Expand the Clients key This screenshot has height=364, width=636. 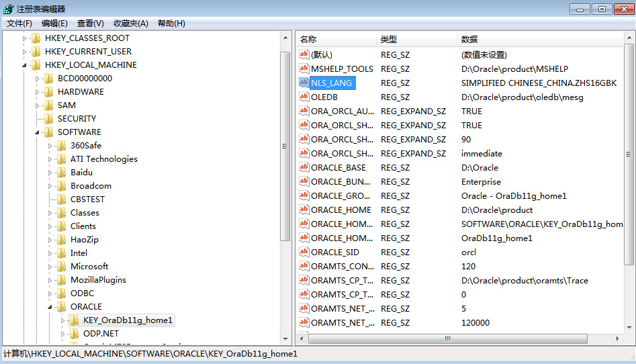pos(50,226)
